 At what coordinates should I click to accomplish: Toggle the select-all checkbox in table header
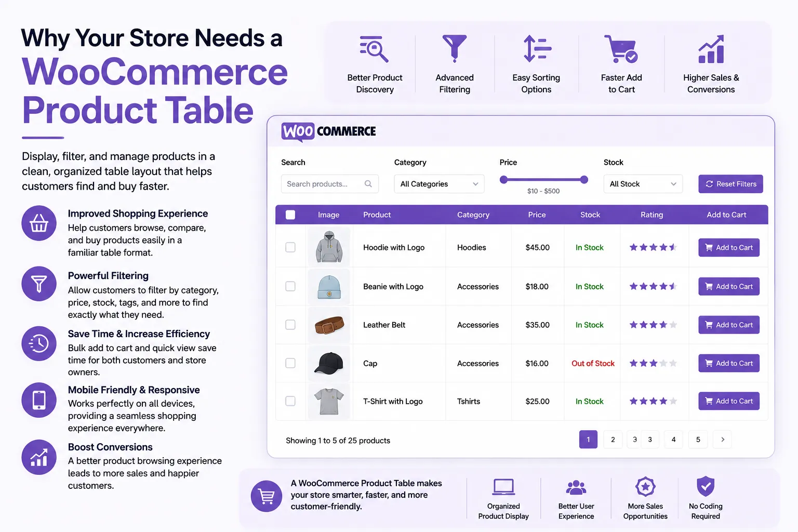click(290, 215)
